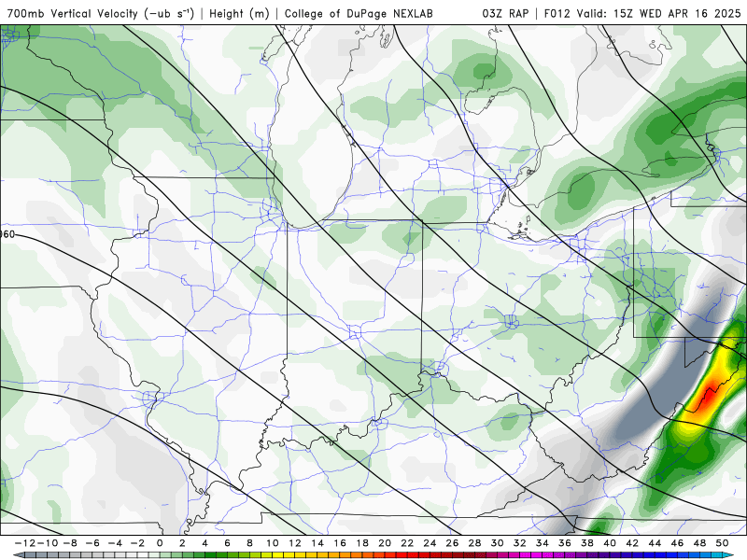Pick the yellow colorbar swatch under 10
This screenshot has width=747, height=560.
pos(277,555)
